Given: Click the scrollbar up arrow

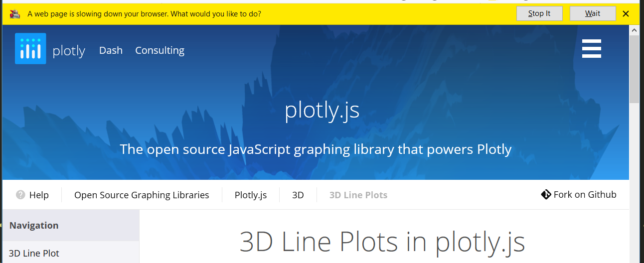Looking at the screenshot, I should pos(634,30).
